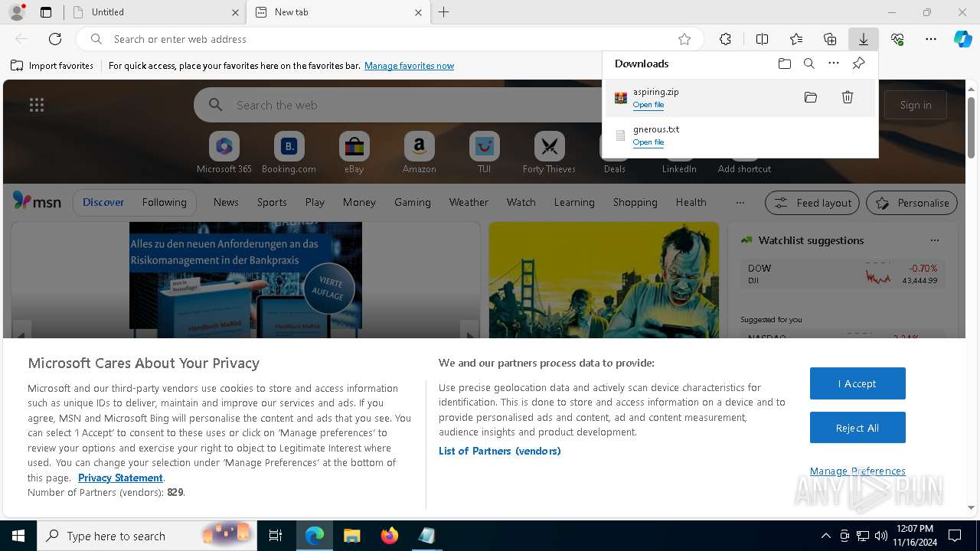
Task: Open List of Partners (vendors) link
Action: [x=500, y=451]
